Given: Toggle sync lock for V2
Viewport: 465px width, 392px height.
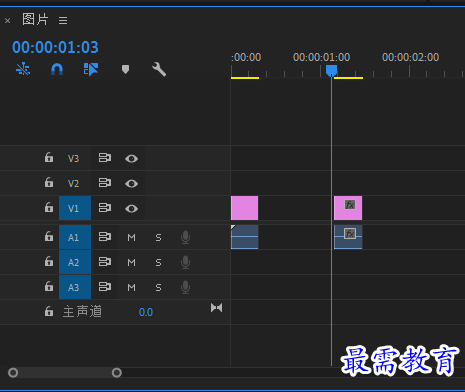Looking at the screenshot, I should [105, 183].
